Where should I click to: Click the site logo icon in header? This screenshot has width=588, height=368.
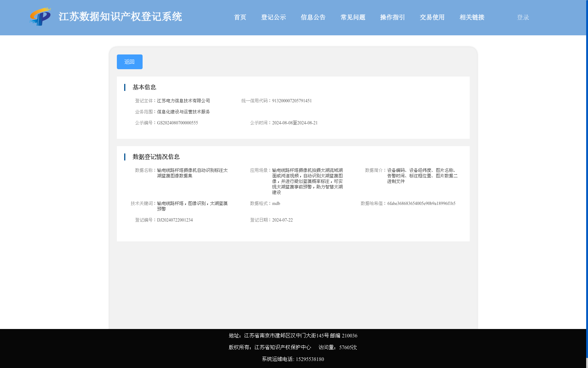[x=40, y=17]
